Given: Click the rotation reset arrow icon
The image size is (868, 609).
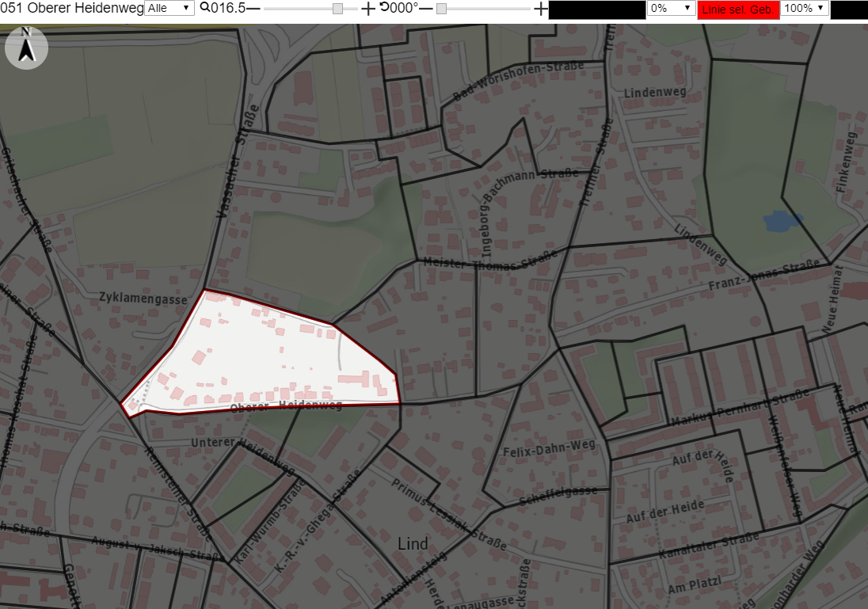Looking at the screenshot, I should pyautogui.click(x=385, y=7).
